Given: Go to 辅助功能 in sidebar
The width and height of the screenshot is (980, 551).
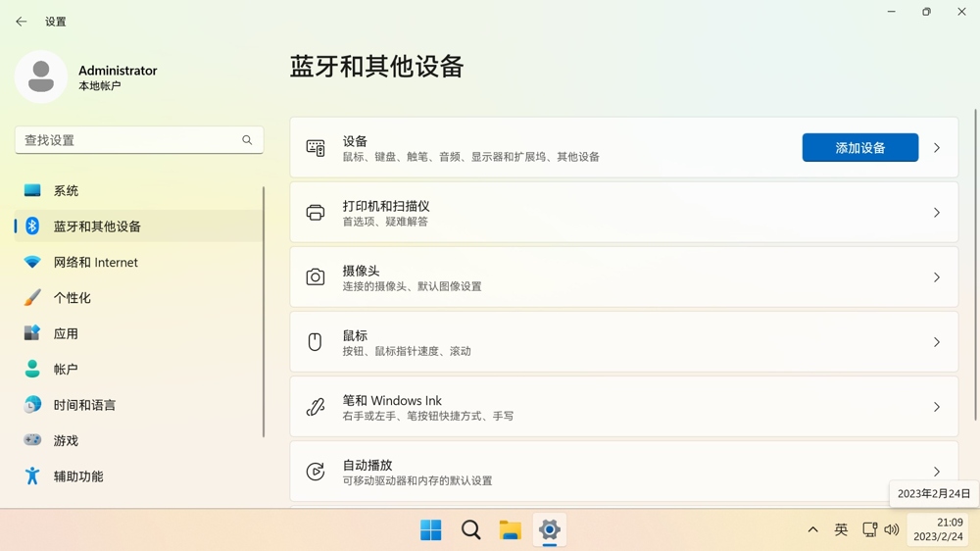Looking at the screenshot, I should [x=77, y=476].
